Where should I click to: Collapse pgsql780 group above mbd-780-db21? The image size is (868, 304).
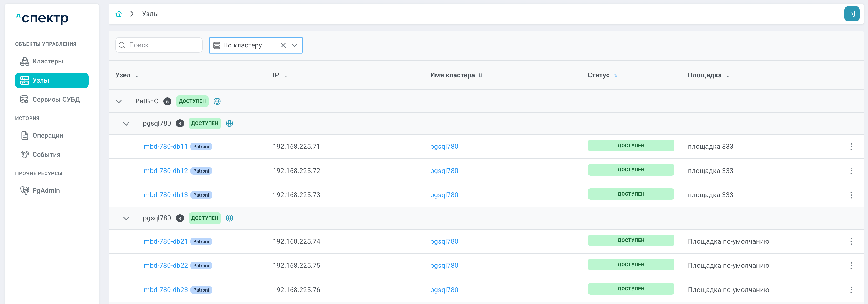(126, 218)
